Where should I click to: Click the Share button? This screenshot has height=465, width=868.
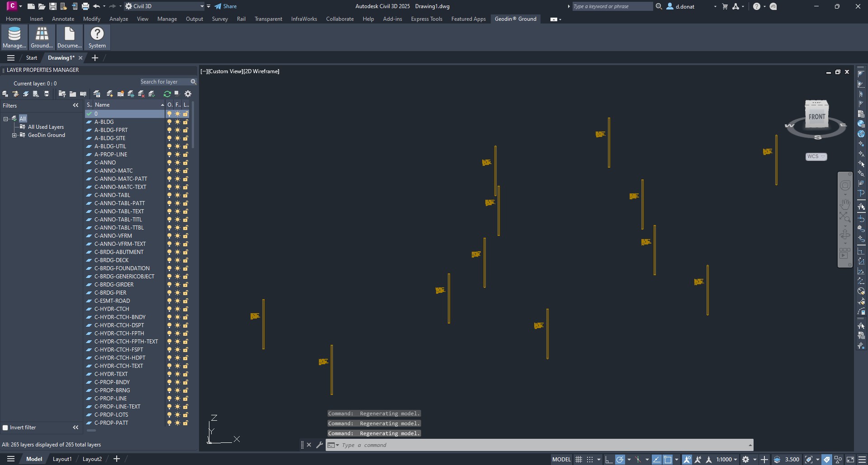click(x=225, y=6)
